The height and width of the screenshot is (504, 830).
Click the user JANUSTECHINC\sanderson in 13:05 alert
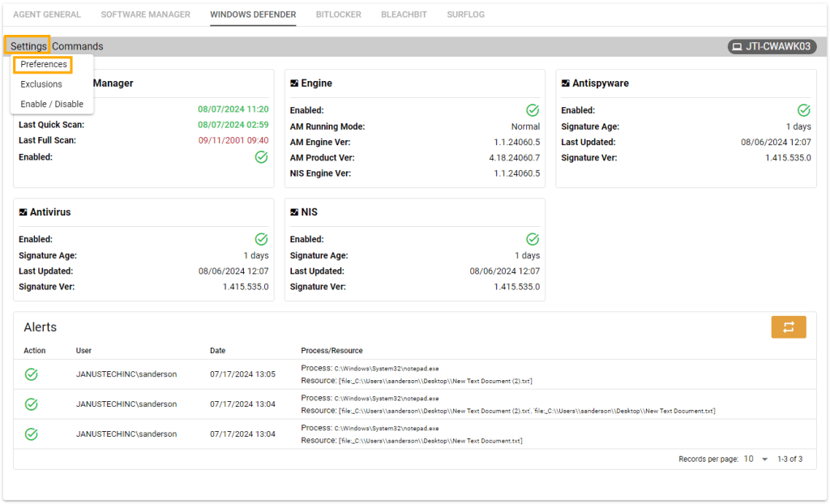pyautogui.click(x=126, y=374)
